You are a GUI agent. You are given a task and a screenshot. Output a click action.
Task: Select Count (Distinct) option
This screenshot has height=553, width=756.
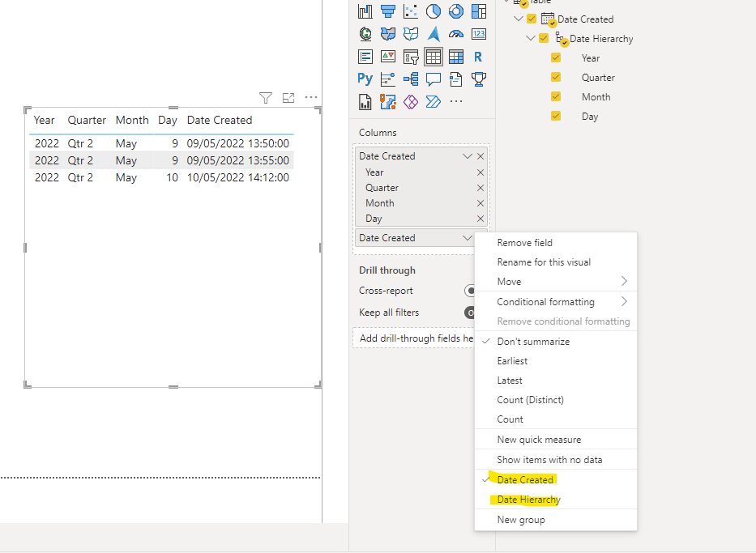(x=556, y=400)
